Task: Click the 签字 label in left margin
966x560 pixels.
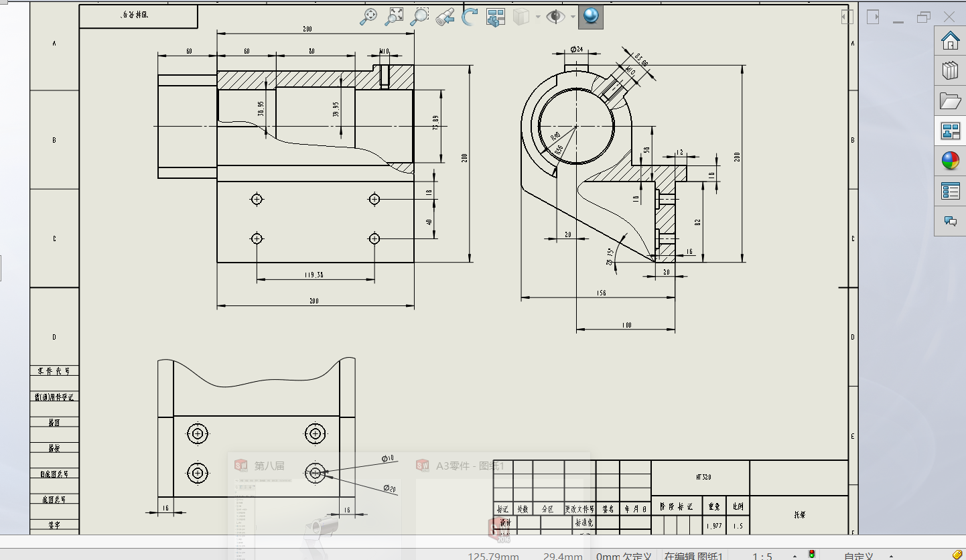Action: [54, 526]
